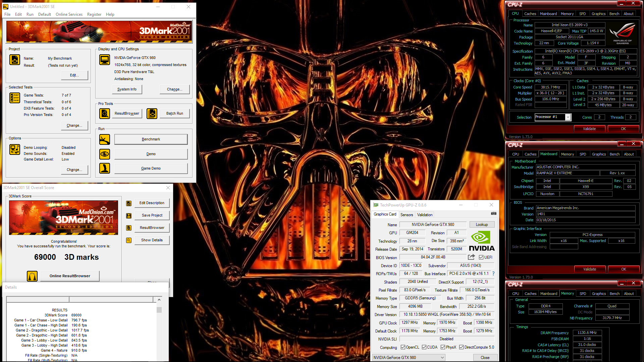Screen dimensions: 644x362
Task: Click the 3DMark2001 SE title bar icon
Action: click(x=5, y=6)
